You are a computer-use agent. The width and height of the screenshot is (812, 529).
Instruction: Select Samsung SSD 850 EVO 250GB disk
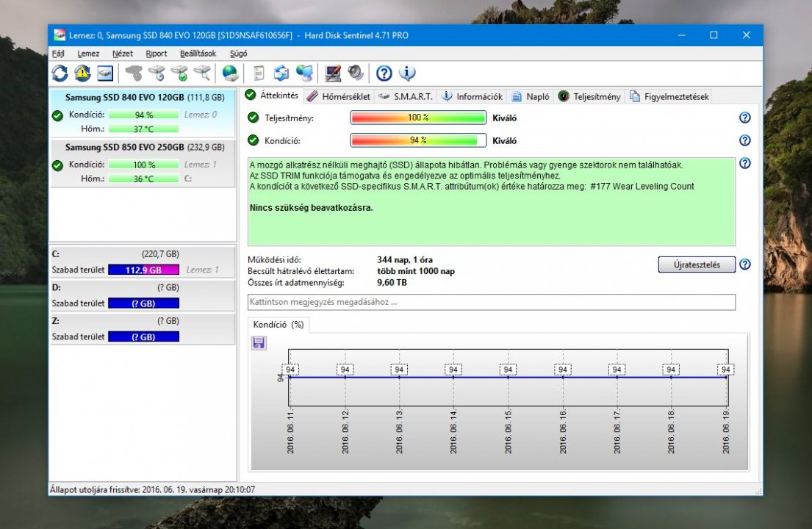(143, 162)
